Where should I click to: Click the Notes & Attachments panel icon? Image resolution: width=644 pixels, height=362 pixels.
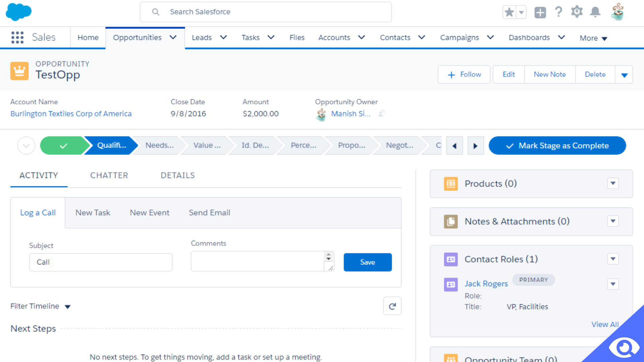point(451,222)
